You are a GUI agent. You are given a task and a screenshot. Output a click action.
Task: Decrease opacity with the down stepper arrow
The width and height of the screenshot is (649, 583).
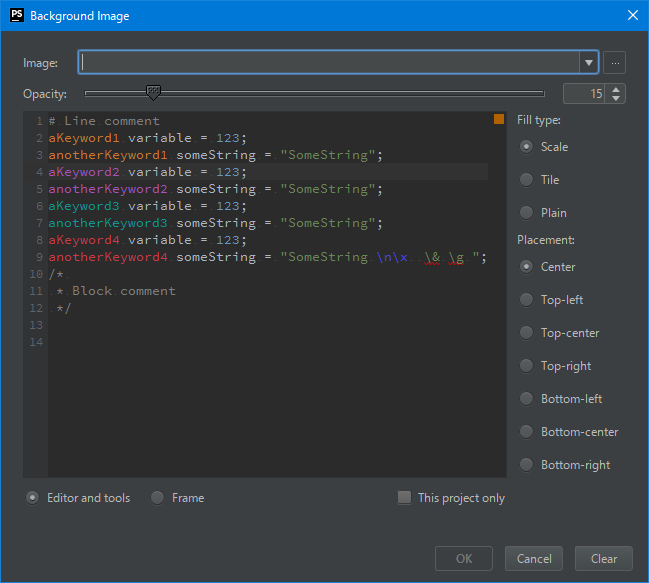(616, 98)
